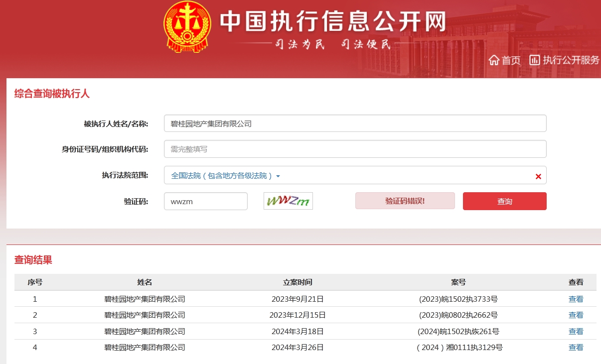Expand the 全国法院 court range dropdown

pos(225,176)
